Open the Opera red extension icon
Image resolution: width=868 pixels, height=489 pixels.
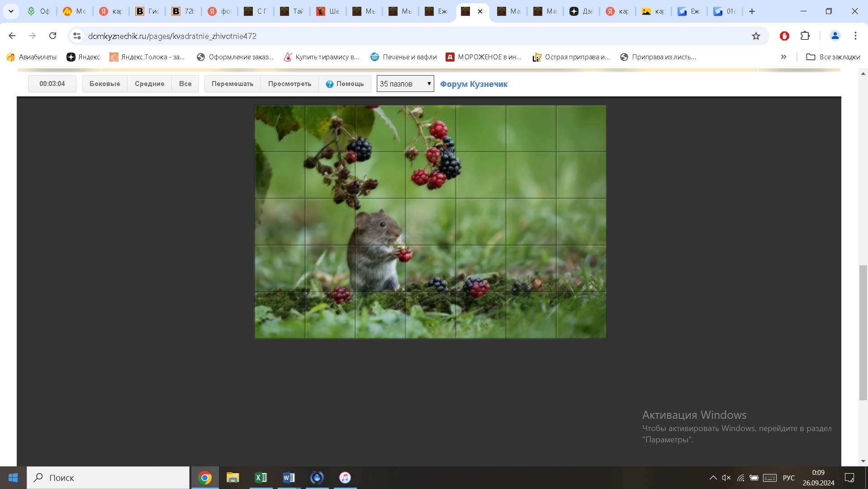pos(784,36)
